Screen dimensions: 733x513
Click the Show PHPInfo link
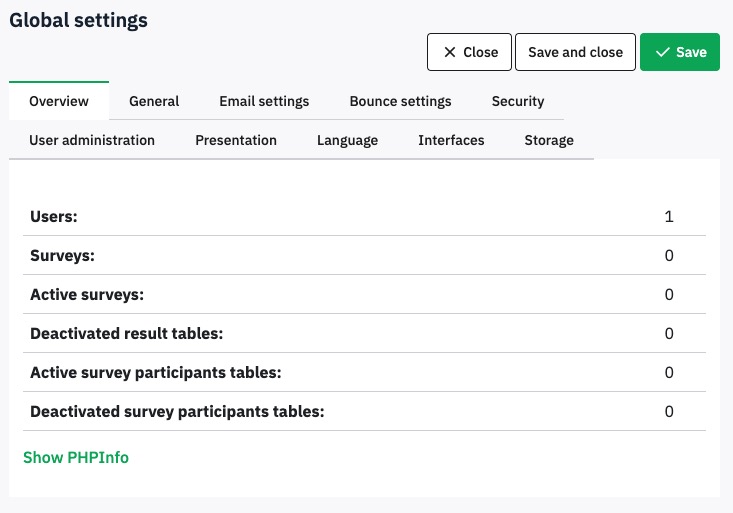point(76,457)
